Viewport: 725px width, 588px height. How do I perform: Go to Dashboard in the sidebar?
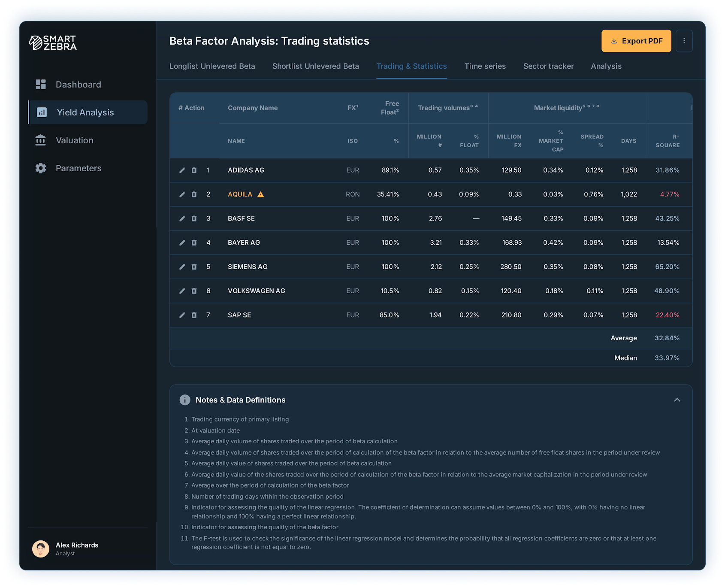(x=88, y=85)
